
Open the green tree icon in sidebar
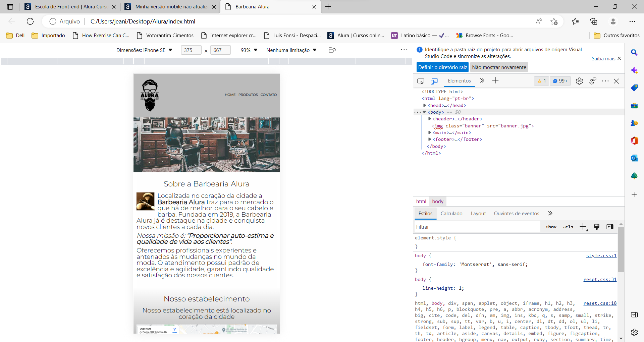tap(634, 176)
